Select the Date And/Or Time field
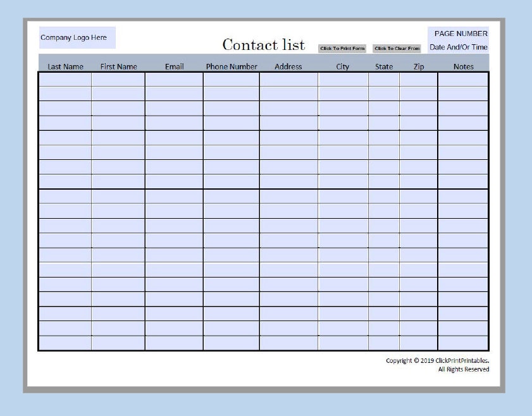 point(459,47)
